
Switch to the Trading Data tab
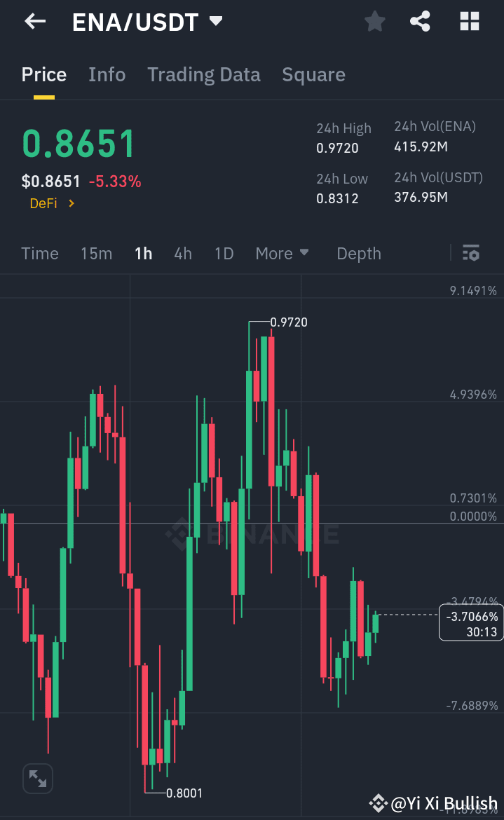point(203,74)
